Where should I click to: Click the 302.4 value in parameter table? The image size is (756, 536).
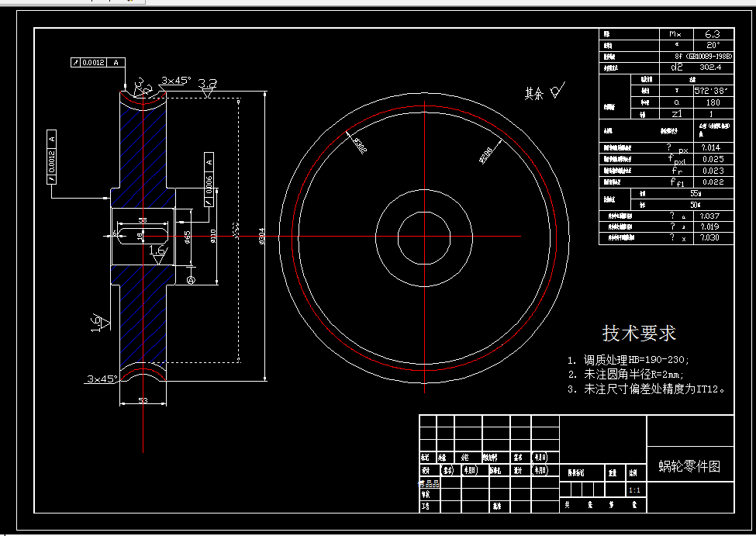click(711, 67)
